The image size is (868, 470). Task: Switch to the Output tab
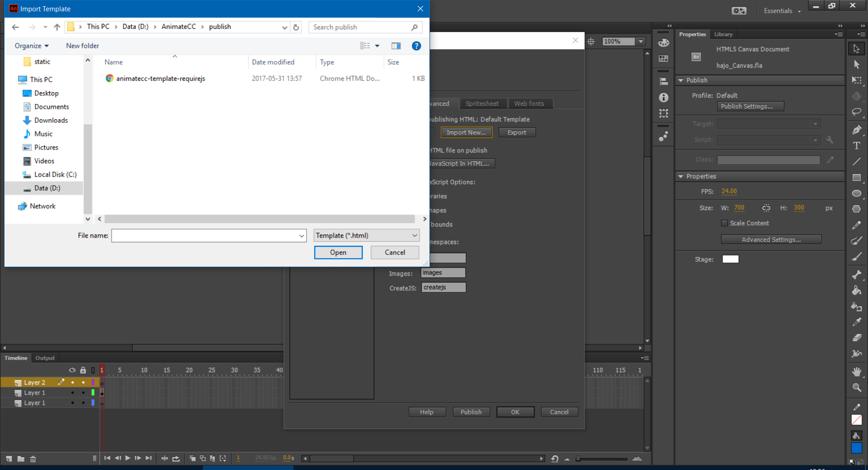[x=45, y=358]
